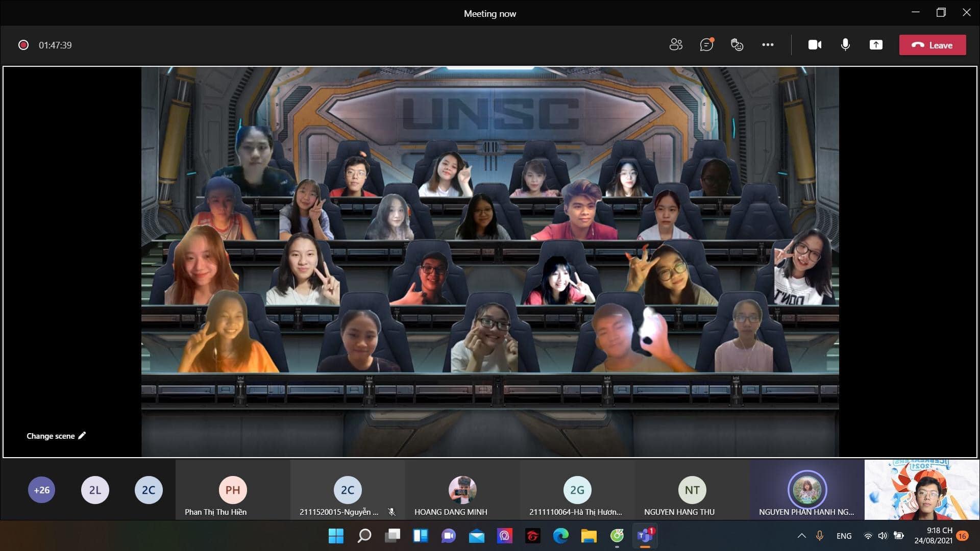Open the notification badge showing 16

pyautogui.click(x=962, y=536)
